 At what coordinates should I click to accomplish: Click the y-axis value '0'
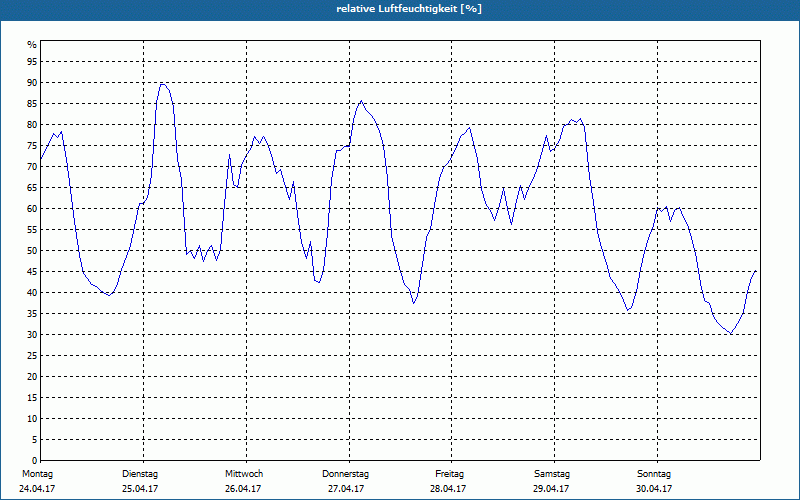(x=35, y=461)
